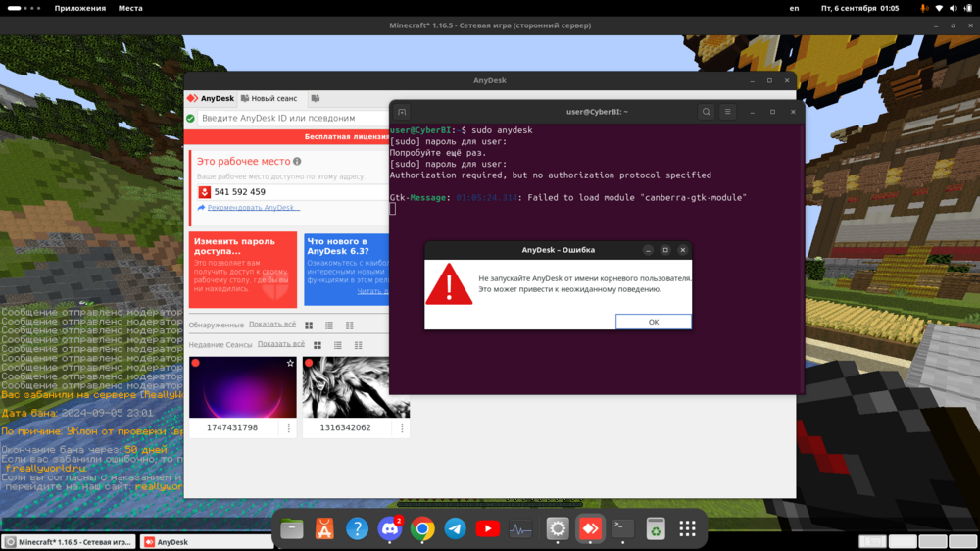The height and width of the screenshot is (551, 980).
Task: Click the terminal text sudo anydesk
Action: click(x=502, y=130)
